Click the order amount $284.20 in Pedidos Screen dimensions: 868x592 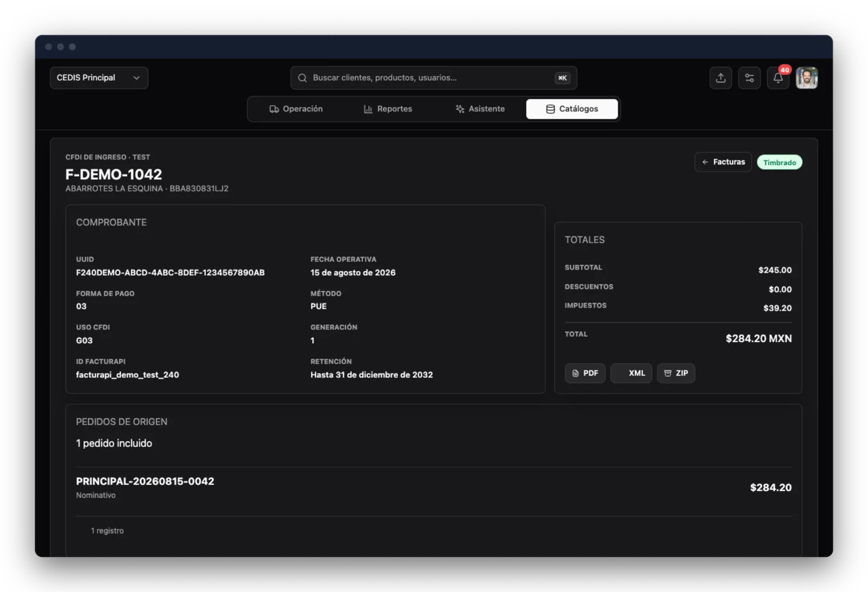tap(771, 488)
